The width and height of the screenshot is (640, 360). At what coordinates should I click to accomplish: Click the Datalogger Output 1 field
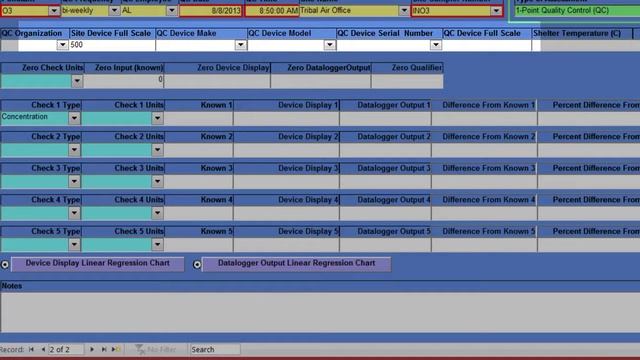385,118
